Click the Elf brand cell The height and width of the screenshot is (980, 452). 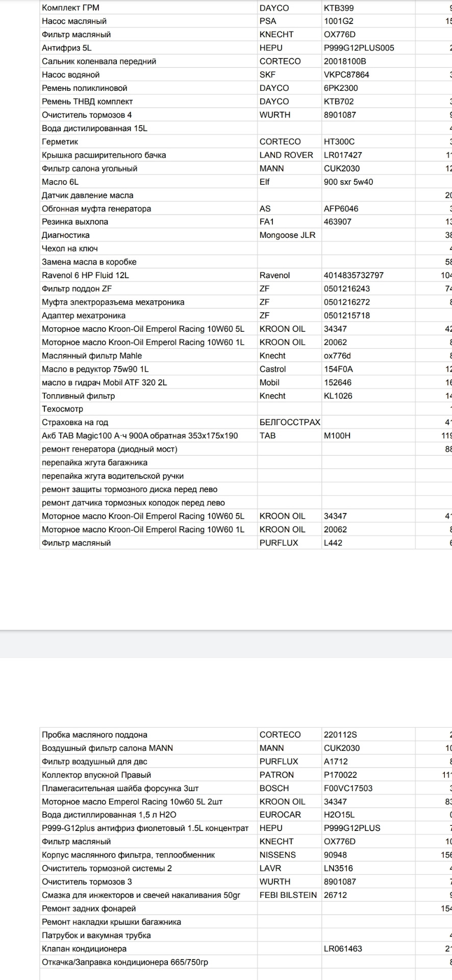point(289,182)
